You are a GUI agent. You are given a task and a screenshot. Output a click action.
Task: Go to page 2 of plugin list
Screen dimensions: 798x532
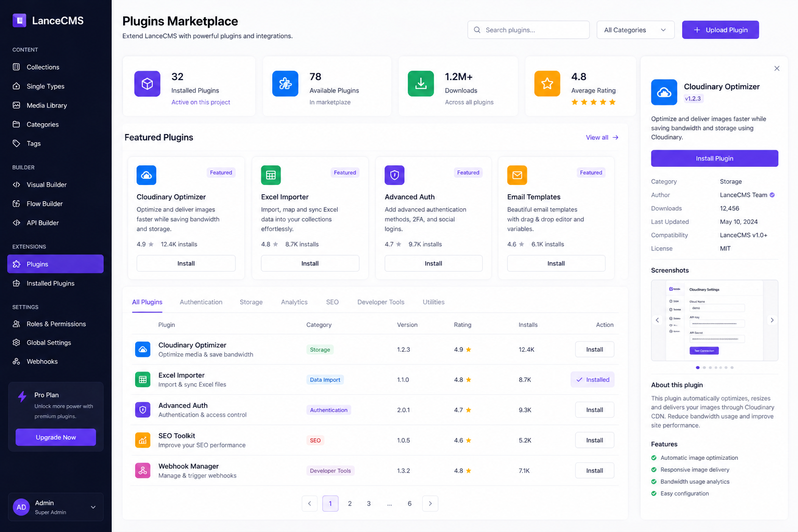coord(350,503)
